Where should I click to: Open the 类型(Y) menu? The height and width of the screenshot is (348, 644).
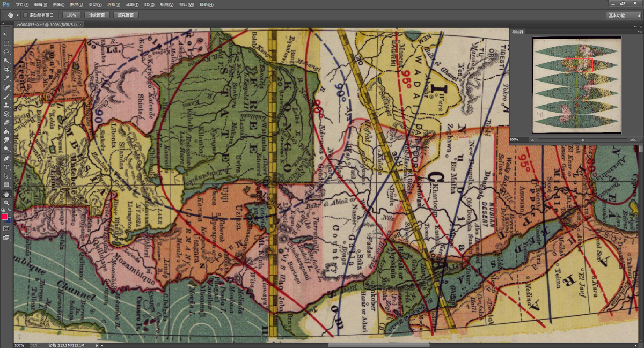point(96,4)
